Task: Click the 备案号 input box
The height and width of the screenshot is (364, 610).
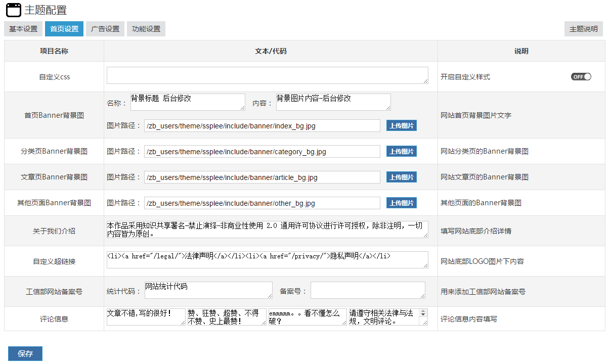Action: (368, 290)
